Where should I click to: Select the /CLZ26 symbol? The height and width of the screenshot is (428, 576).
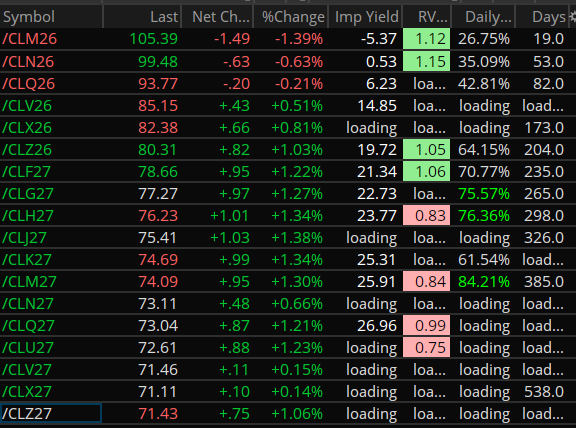(x=27, y=150)
